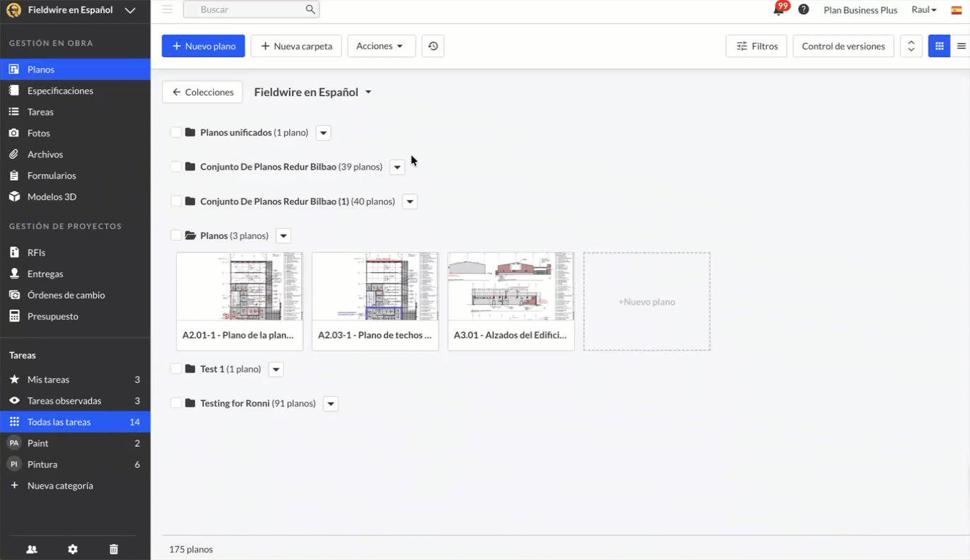Open the version history clock icon
Image resolution: width=970 pixels, height=560 pixels.
pos(433,46)
